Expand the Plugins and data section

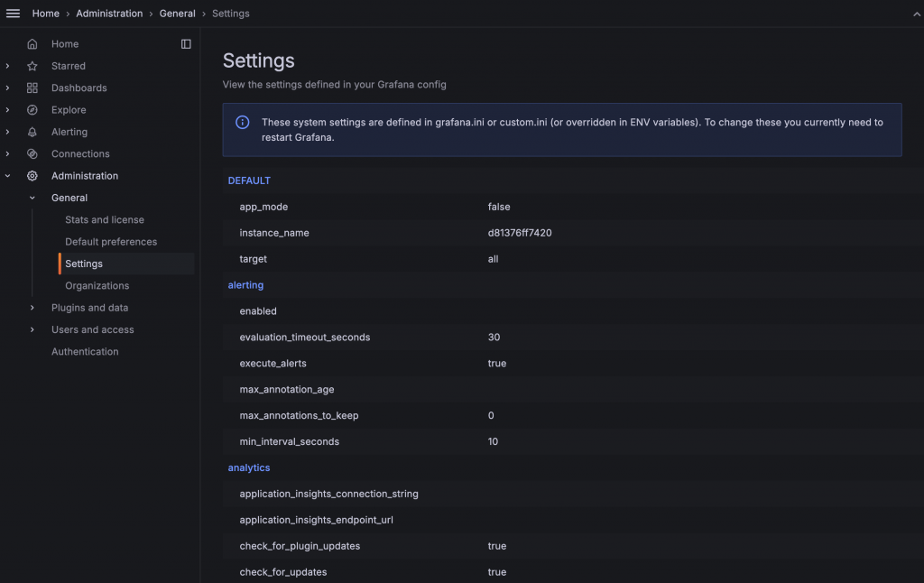(32, 308)
